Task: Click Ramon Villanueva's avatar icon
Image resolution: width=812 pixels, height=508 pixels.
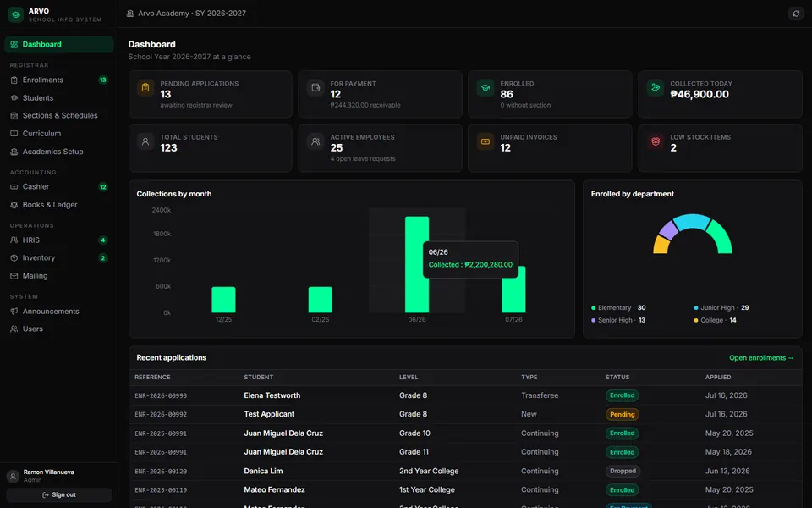Action: [13, 476]
